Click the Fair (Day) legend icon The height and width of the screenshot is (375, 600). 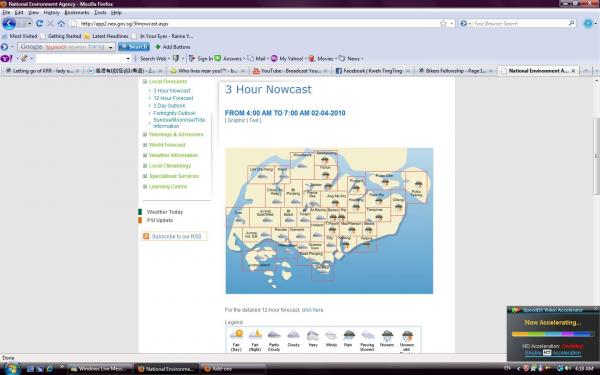click(236, 335)
